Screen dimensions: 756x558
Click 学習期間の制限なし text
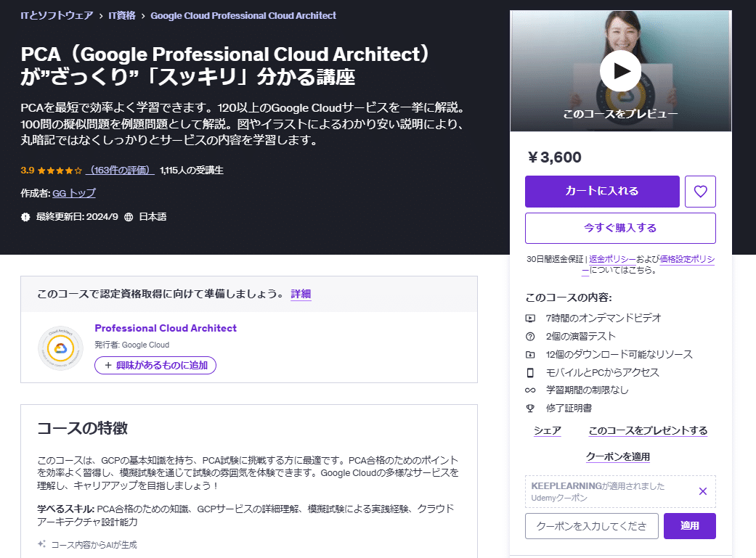588,390
